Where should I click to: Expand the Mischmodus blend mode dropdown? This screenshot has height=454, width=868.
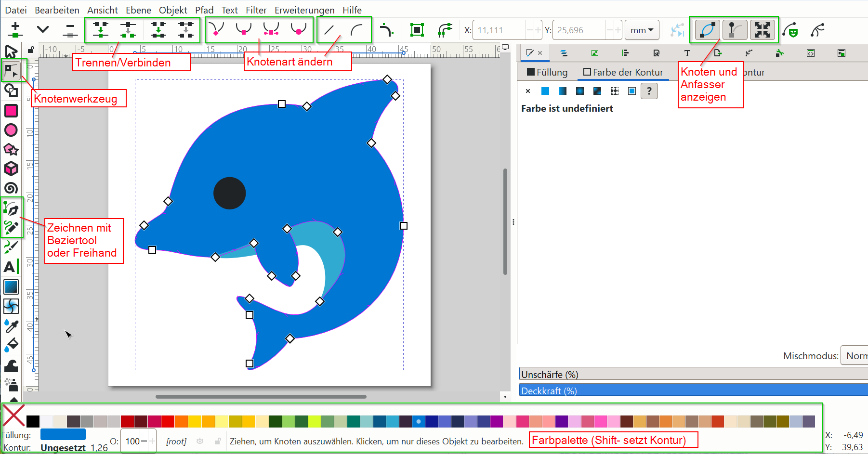pyautogui.click(x=855, y=356)
